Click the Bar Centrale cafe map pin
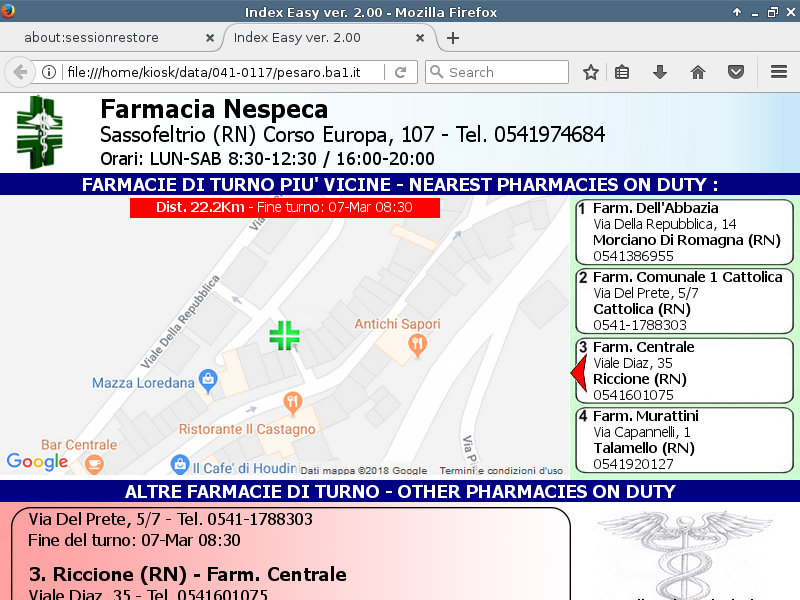Image resolution: width=800 pixels, height=600 pixels. click(94, 464)
